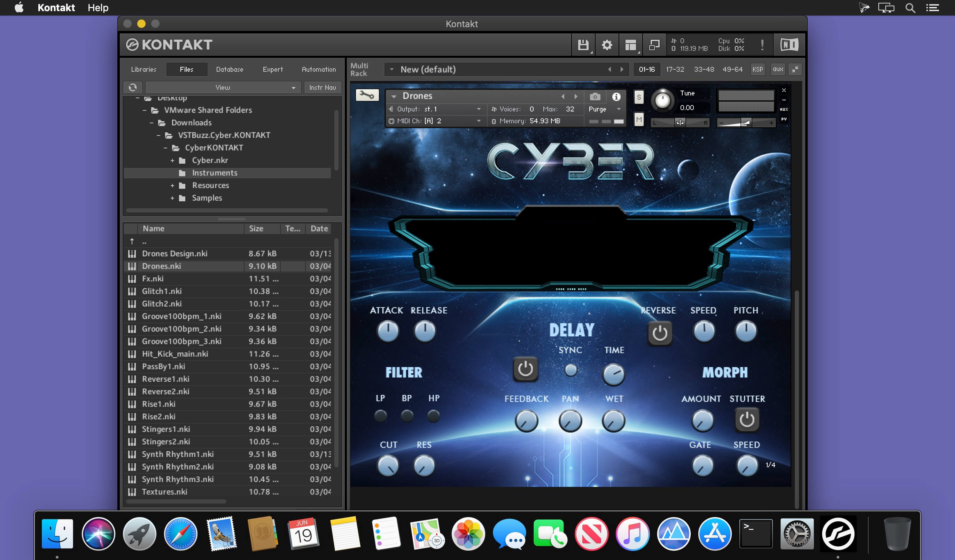955x560 pixels.
Task: Open the Drones instrument name dropdown arrow
Action: 394,96
